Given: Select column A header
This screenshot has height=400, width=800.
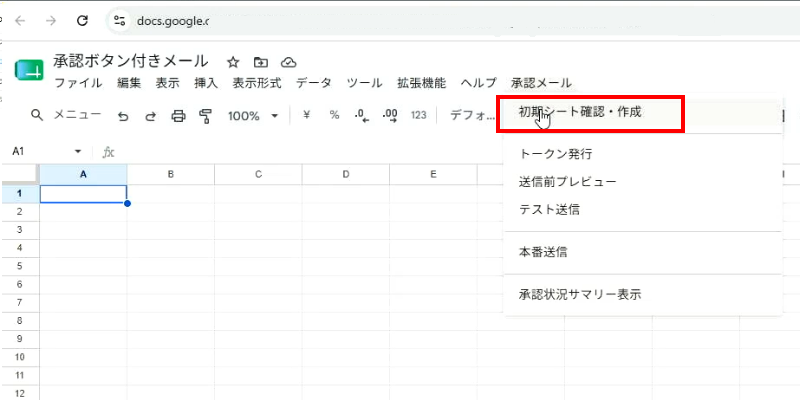Looking at the screenshot, I should click(x=83, y=174).
